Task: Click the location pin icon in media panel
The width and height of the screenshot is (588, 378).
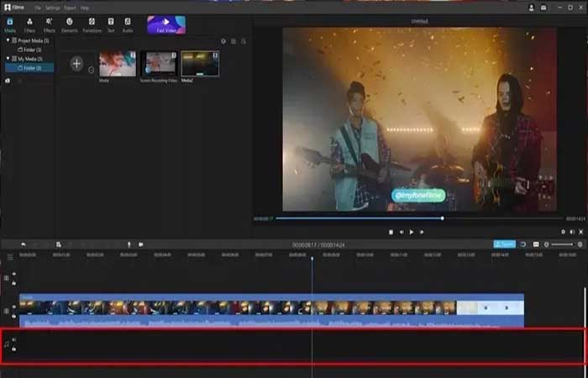Action: (223, 41)
